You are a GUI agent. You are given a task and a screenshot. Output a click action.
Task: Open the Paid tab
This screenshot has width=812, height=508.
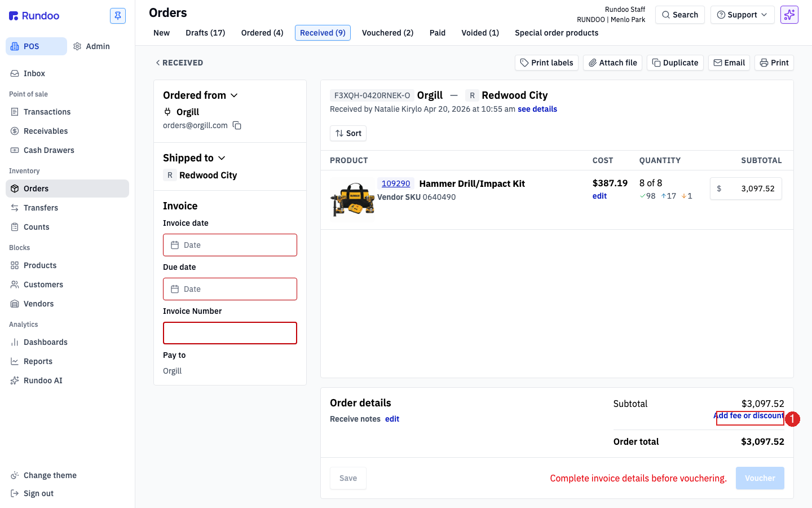[438, 33]
